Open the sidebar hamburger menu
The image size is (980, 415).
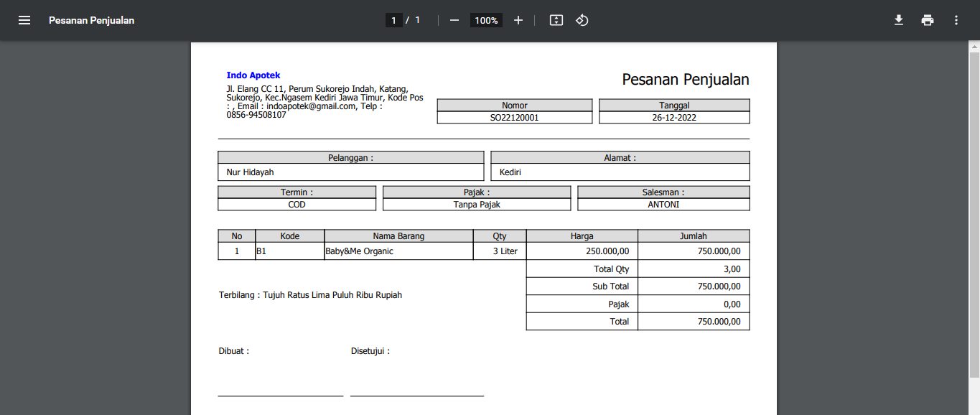click(24, 20)
